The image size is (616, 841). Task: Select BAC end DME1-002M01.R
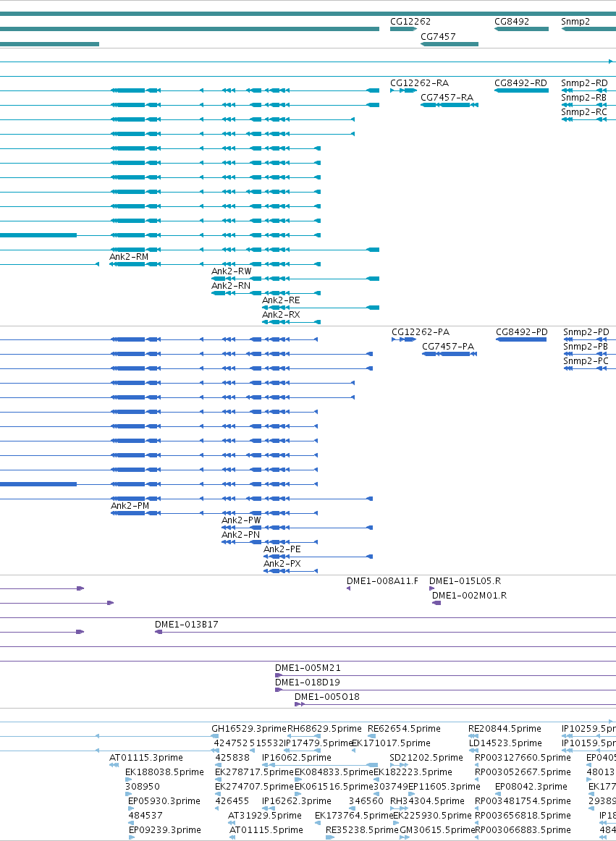(x=470, y=596)
